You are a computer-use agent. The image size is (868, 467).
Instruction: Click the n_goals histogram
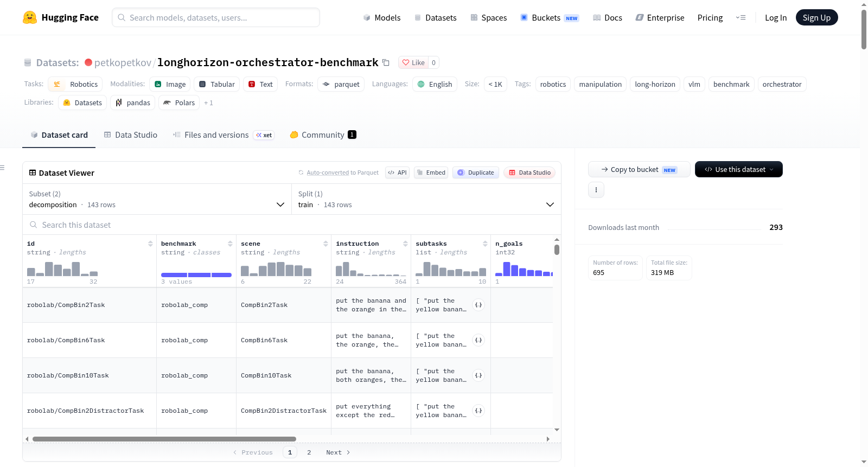[x=524, y=269]
